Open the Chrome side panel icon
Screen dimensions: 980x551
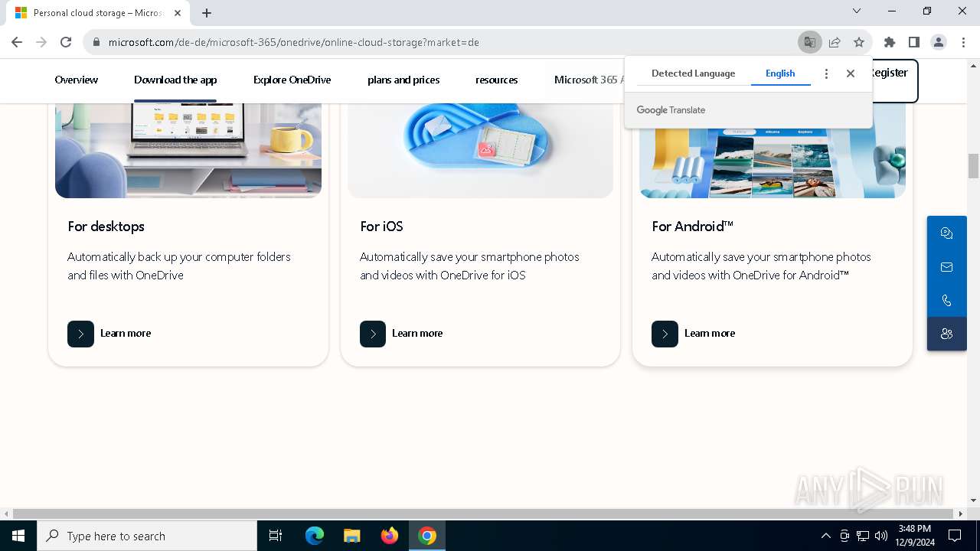click(x=913, y=42)
